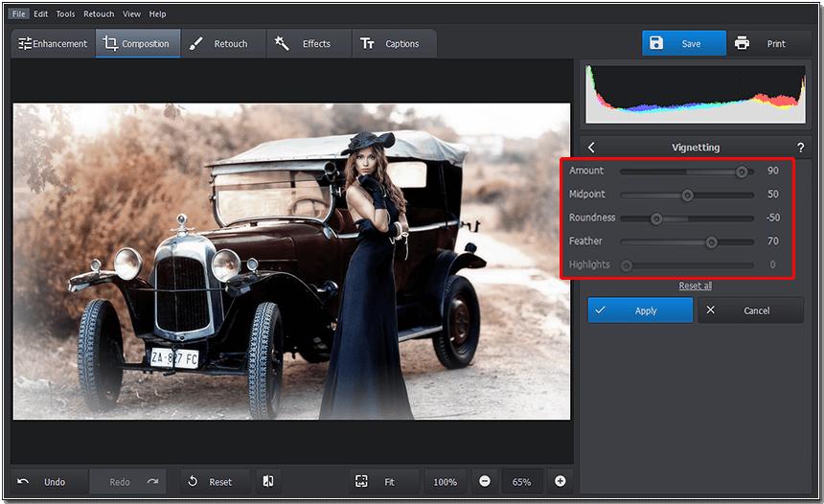Switch to the Enhancement tab

pos(53,44)
